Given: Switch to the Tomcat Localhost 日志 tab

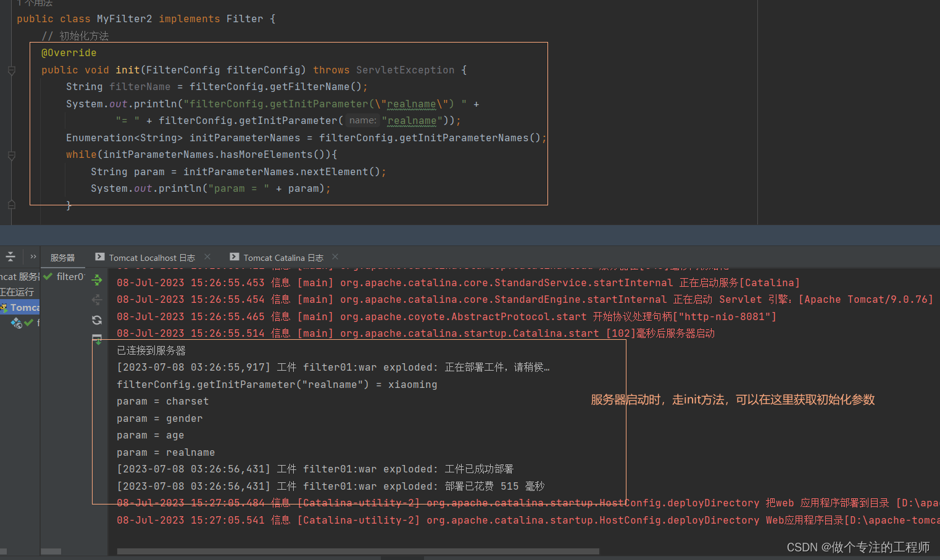Looking at the screenshot, I should click(151, 257).
